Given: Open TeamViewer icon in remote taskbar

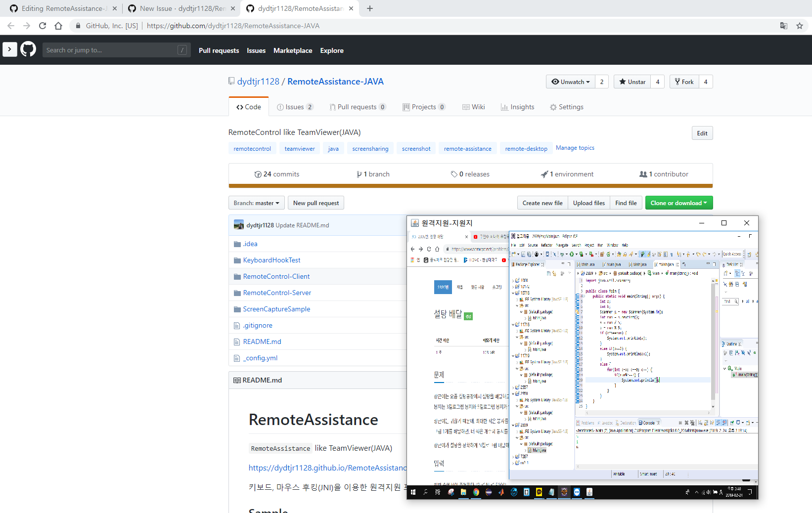Looking at the screenshot, I should pos(577,492).
